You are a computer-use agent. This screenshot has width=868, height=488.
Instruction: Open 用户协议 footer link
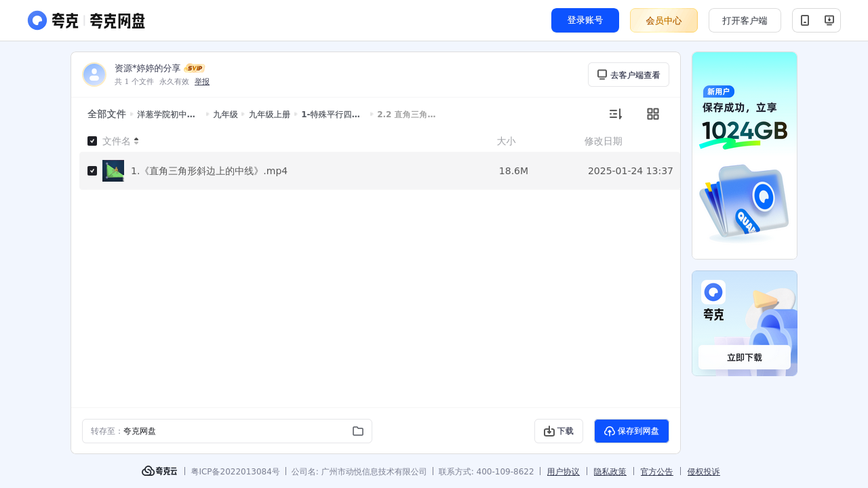point(564,472)
